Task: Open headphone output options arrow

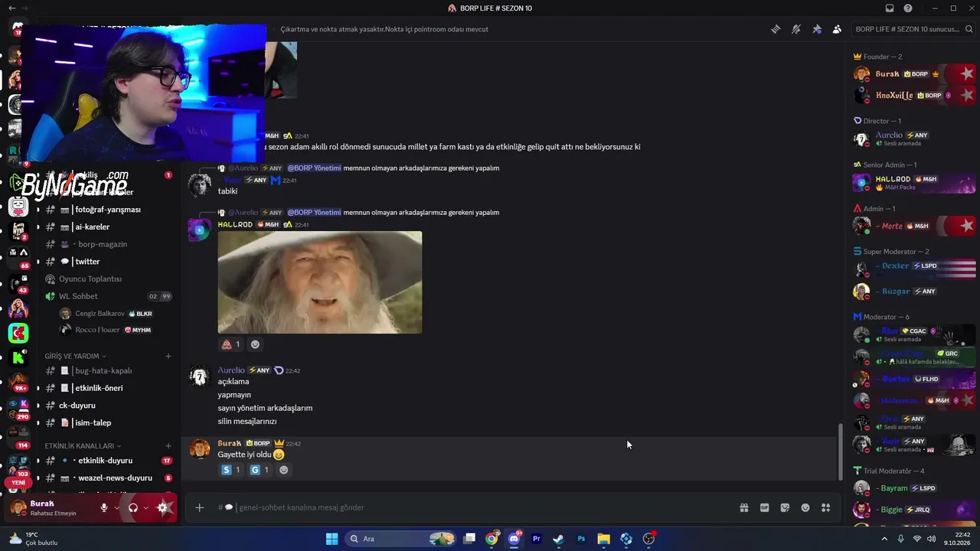Action: coord(145,507)
